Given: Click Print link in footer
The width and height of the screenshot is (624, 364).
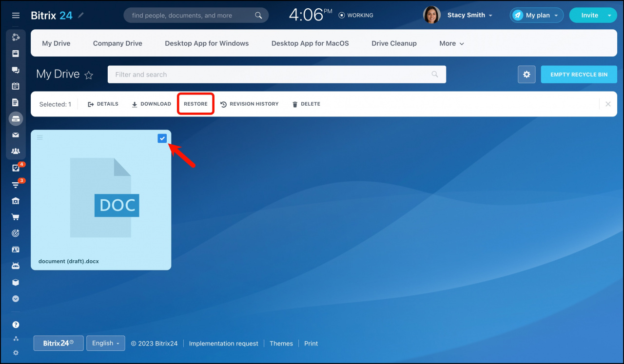Looking at the screenshot, I should pyautogui.click(x=311, y=344).
